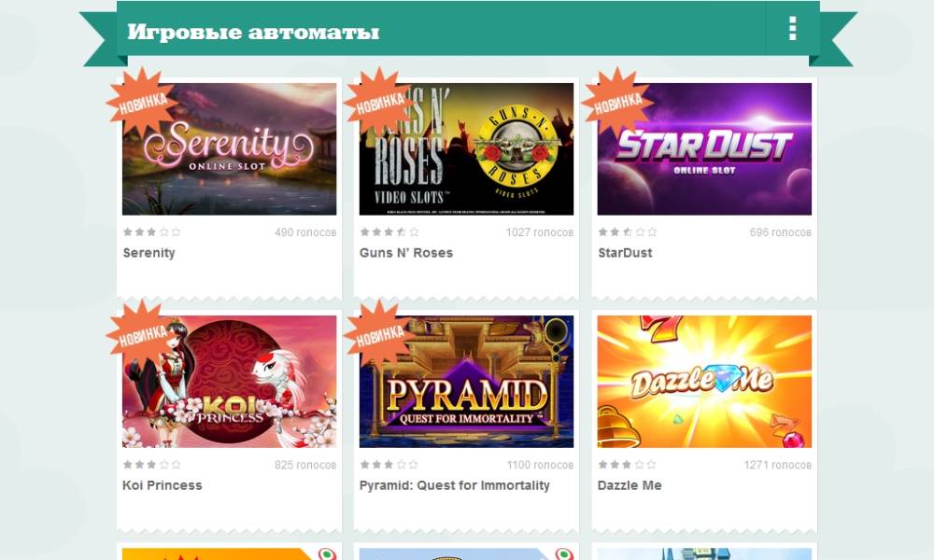The image size is (934, 560).
Task: Open the Pyramid slot thumbnail image
Action: [x=466, y=382]
